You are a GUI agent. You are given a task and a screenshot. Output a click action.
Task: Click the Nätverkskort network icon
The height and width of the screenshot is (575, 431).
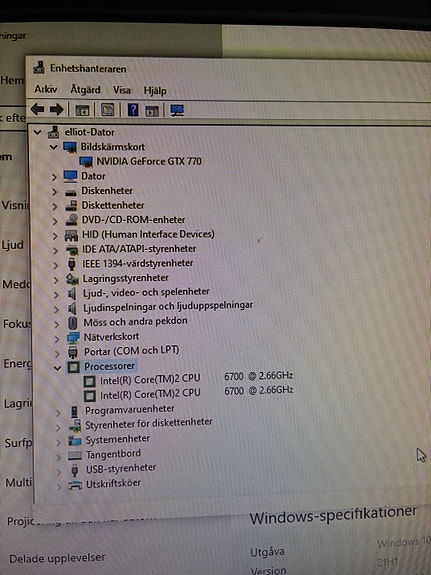coord(73,337)
